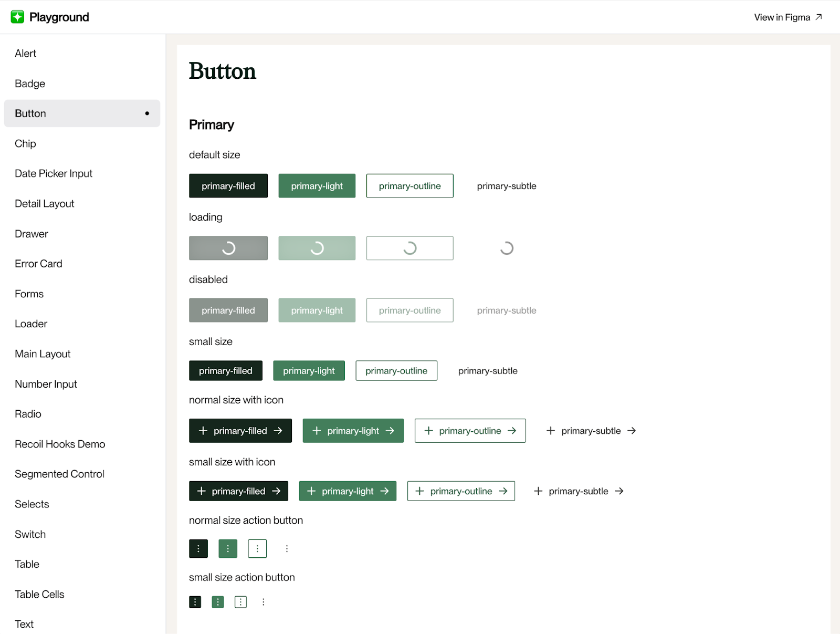Click normal size primary-subtle button with icons
The height and width of the screenshot is (634, 840).
click(x=591, y=431)
